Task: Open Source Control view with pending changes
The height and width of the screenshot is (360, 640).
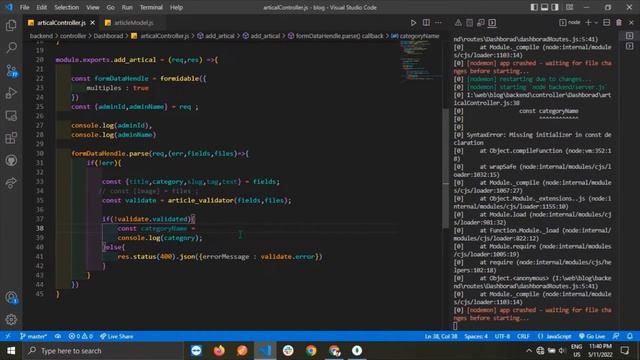Action: pos(11,71)
